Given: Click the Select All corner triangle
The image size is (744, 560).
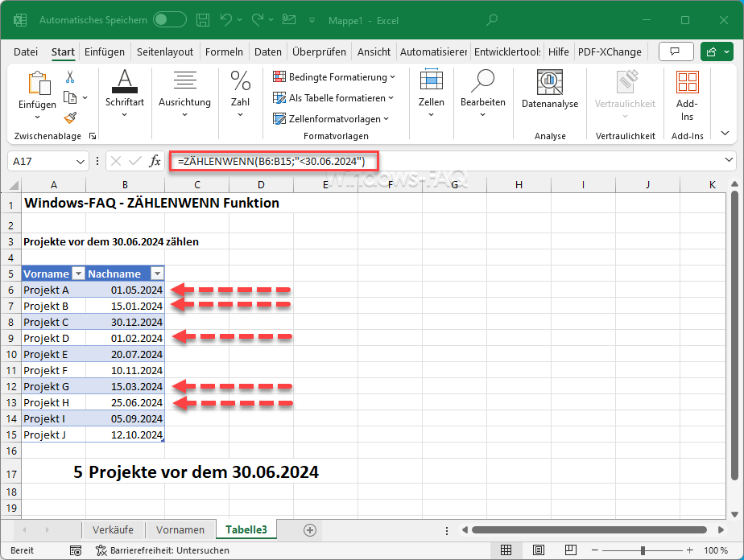Looking at the screenshot, I should coord(14,185).
